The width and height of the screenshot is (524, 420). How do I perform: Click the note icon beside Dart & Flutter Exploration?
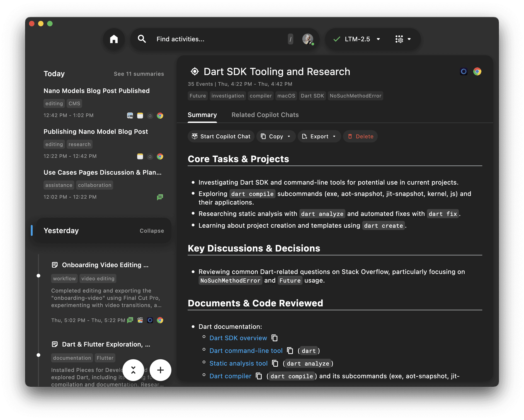[x=55, y=344]
